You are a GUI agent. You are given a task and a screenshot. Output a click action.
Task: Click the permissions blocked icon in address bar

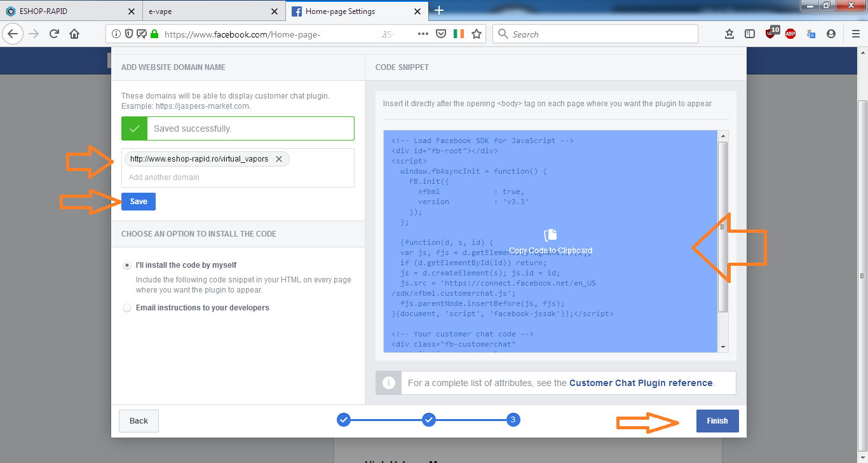click(142, 34)
